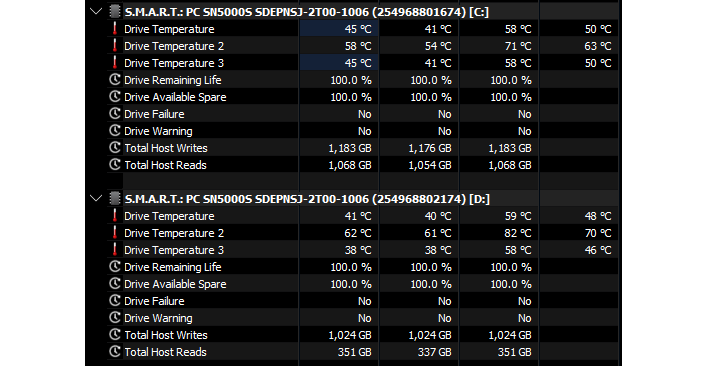Click thermometer icon of D: Drive Temperature row
The image size is (708, 366).
point(115,216)
